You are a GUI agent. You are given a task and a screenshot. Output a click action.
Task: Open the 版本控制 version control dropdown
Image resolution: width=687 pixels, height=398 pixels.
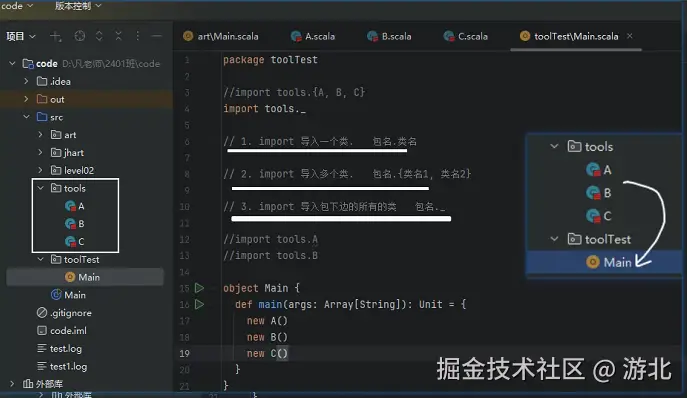(x=78, y=6)
